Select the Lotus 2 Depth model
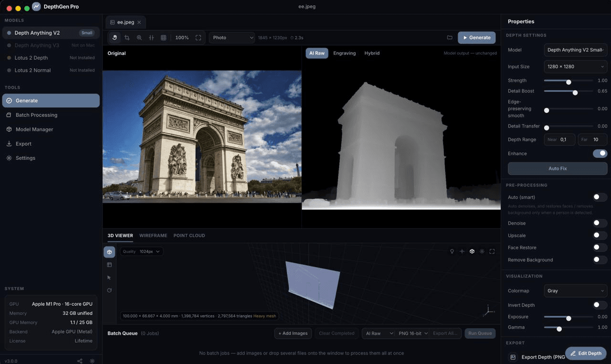611x364 pixels. point(51,58)
